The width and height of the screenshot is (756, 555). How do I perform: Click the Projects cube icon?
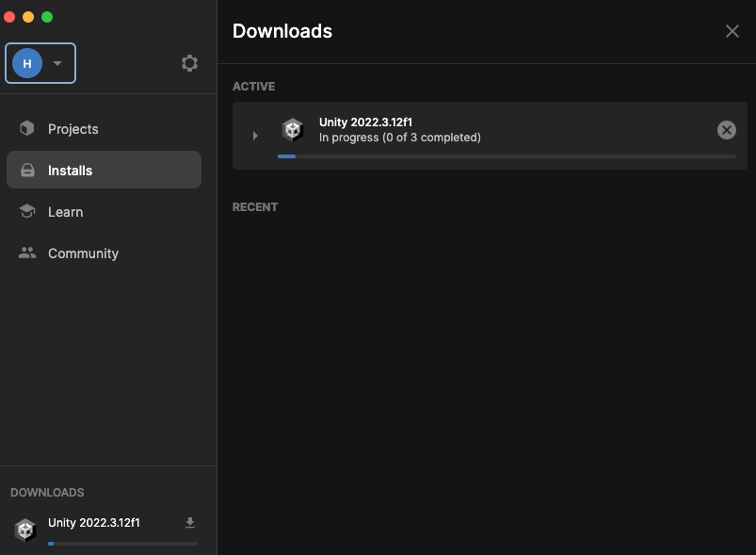(27, 129)
